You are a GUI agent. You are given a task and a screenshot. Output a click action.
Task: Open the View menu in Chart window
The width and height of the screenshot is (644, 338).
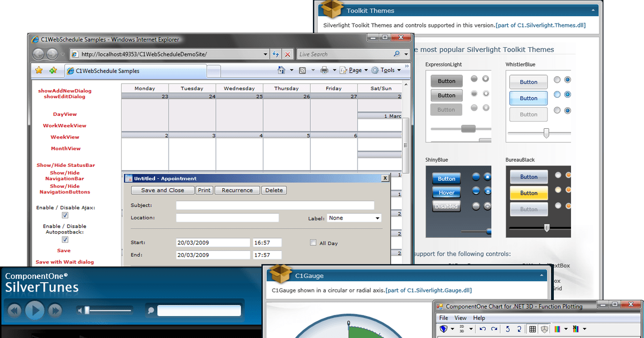click(x=460, y=318)
